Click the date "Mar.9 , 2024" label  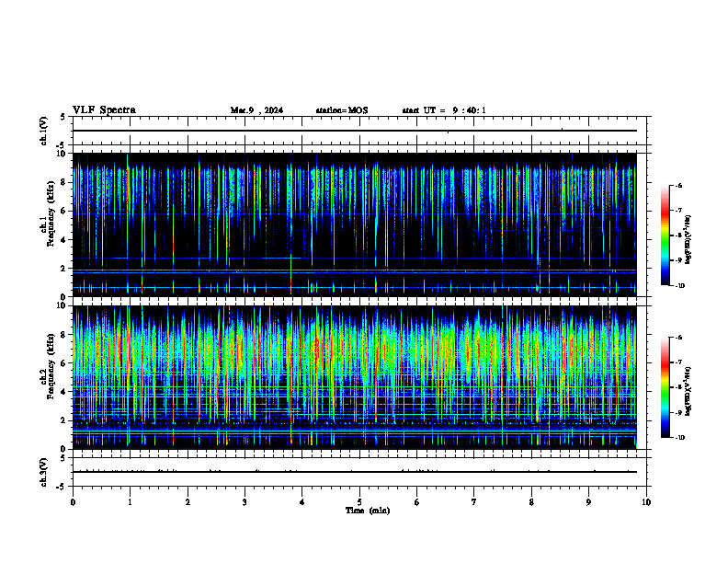(x=256, y=110)
